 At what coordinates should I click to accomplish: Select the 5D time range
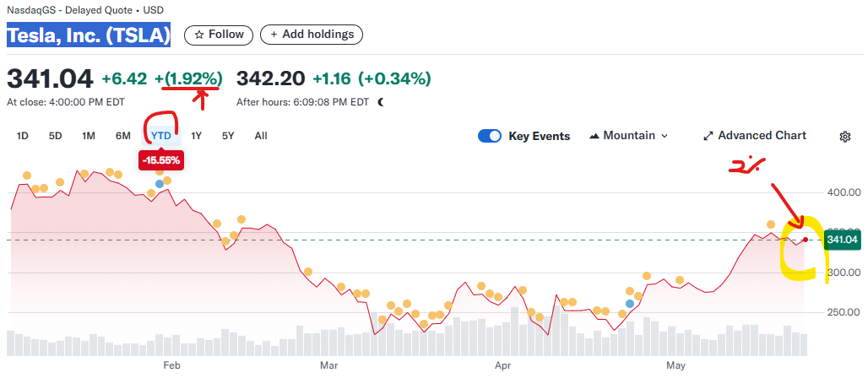coord(56,136)
